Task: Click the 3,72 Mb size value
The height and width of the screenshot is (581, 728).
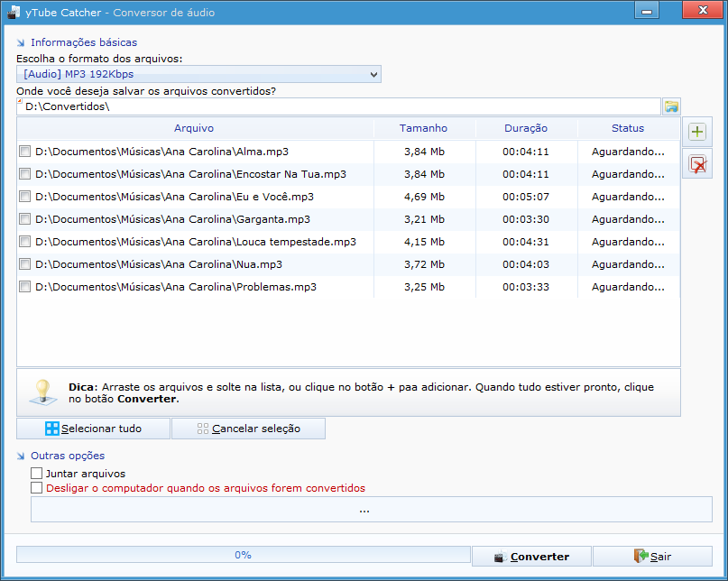Action: click(x=424, y=264)
